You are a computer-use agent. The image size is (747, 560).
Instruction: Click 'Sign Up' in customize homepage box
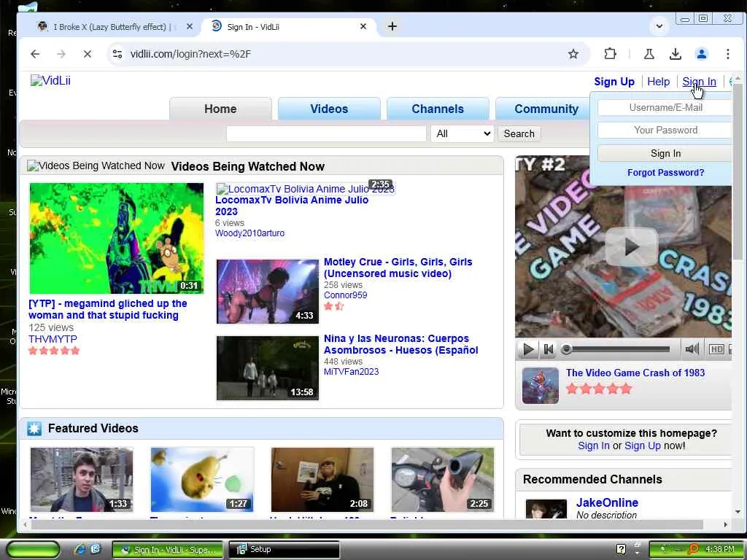(x=642, y=446)
